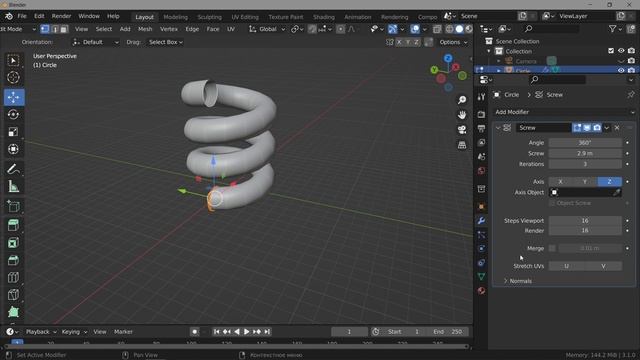The height and width of the screenshot is (360, 640).
Task: Toggle Screw modifier edit mode display
Action: [x=577, y=128]
